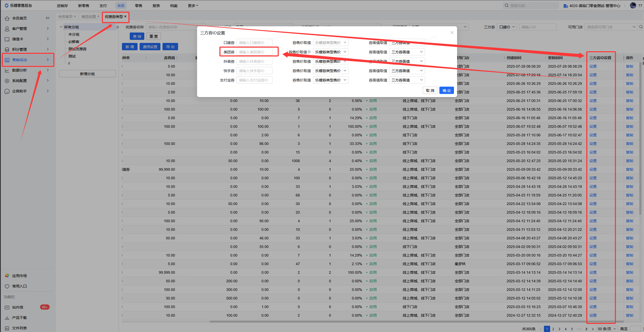Click the 积分管理 coins icon
Screen dimensions: 644x332
[x=7, y=49]
